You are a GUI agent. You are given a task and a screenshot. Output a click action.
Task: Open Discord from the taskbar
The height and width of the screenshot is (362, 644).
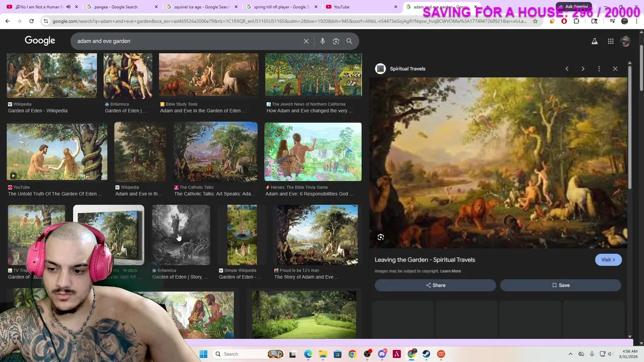[382, 354]
